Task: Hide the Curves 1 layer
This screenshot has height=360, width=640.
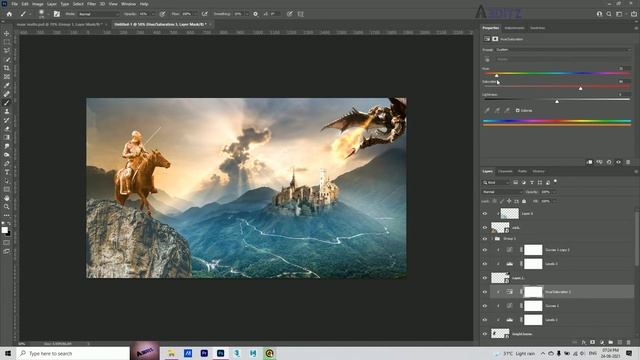Action: pyautogui.click(x=485, y=306)
